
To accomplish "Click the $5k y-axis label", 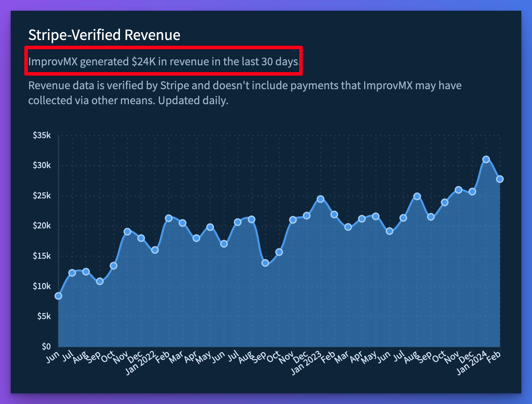I will point(44,316).
